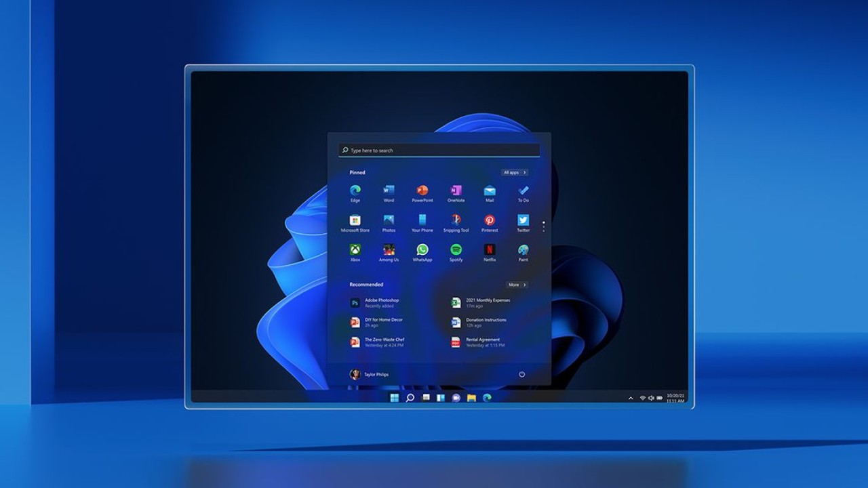
Task: Launch Spotify from pinned apps
Action: point(456,250)
